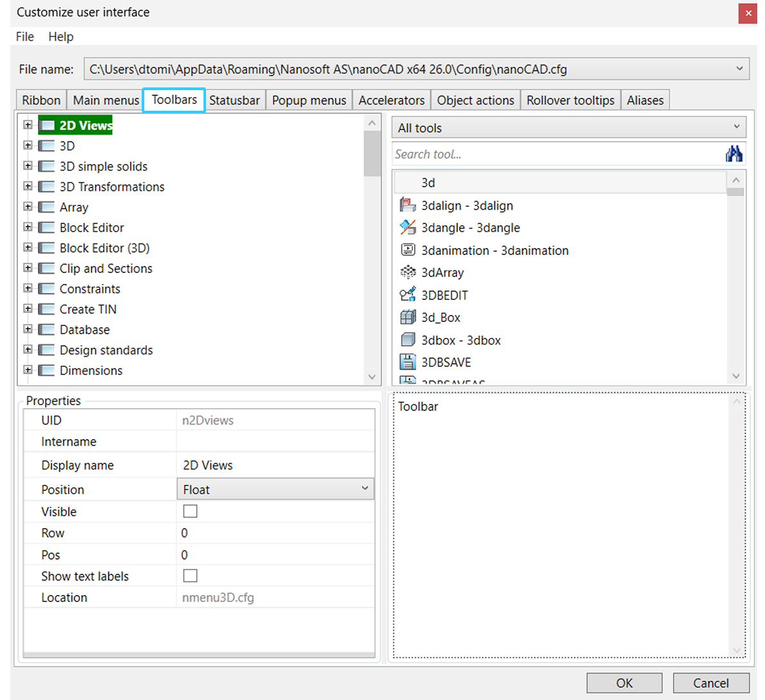
Task: Switch to the Accelerators tab
Action: coord(392,100)
